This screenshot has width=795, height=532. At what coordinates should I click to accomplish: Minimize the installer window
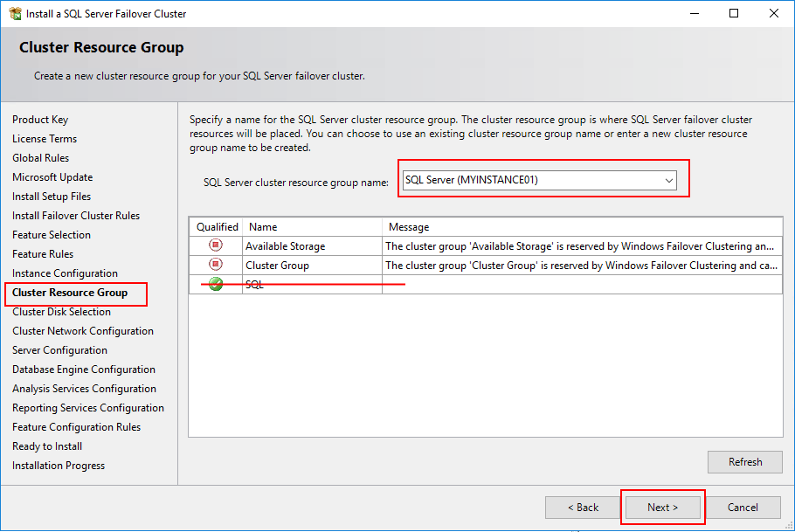(695, 14)
